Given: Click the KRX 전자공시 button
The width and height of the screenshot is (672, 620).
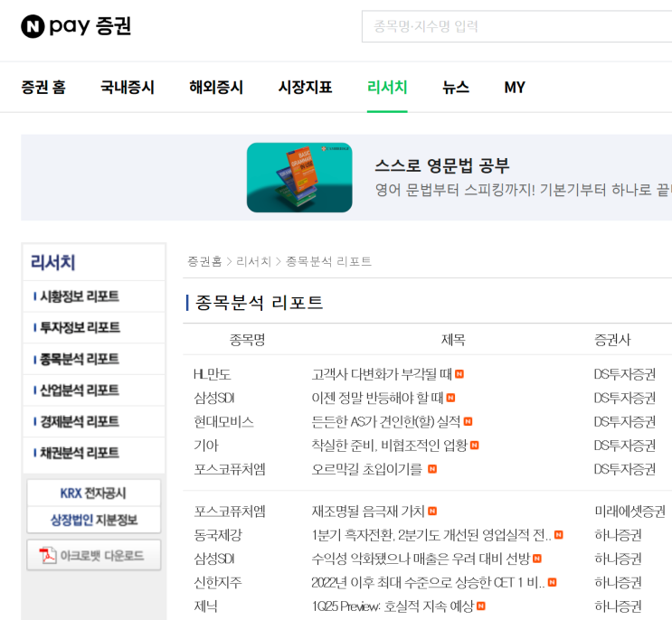Looking at the screenshot, I should pos(93,493).
